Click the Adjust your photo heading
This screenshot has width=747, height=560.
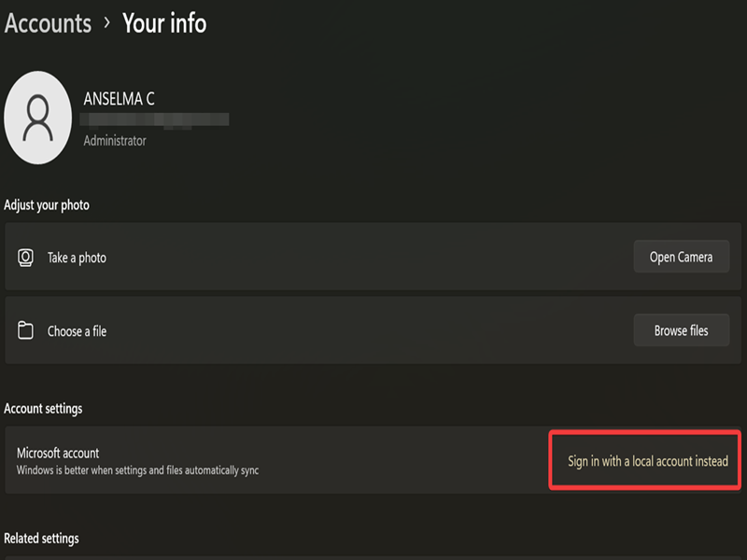pos(47,204)
